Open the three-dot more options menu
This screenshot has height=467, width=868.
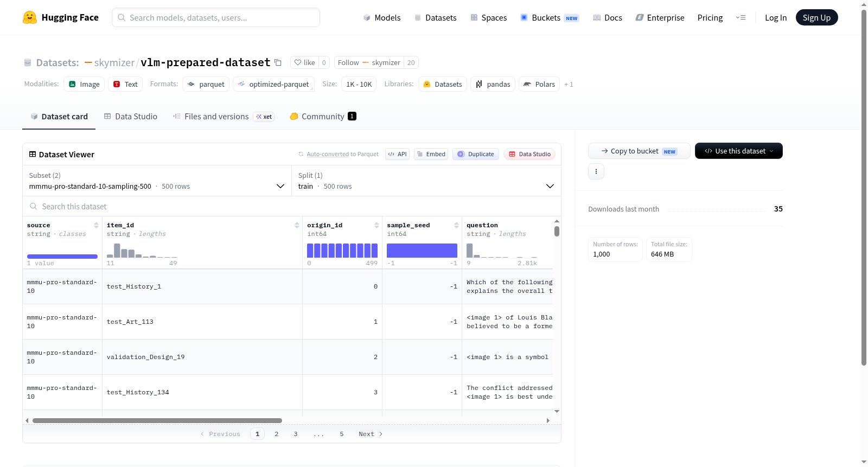(596, 171)
